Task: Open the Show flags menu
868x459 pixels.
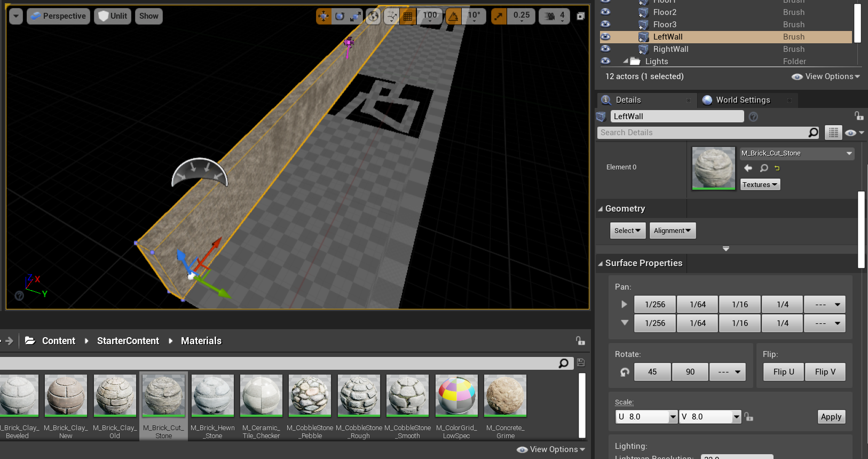Action: click(149, 16)
